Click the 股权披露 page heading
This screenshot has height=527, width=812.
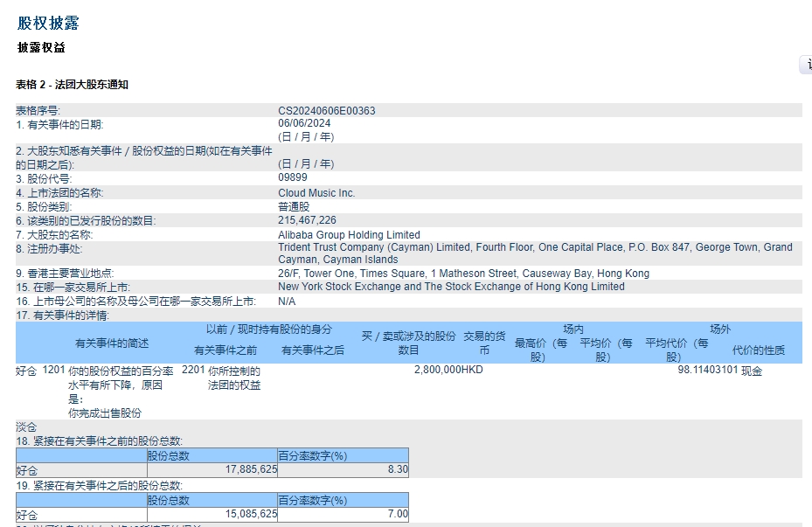coord(46,24)
